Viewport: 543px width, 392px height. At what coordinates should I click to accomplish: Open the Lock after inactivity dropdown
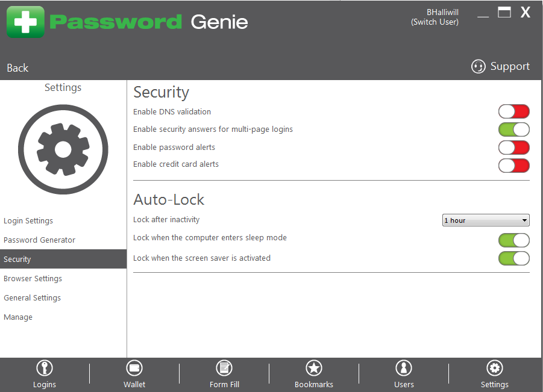pyautogui.click(x=486, y=220)
